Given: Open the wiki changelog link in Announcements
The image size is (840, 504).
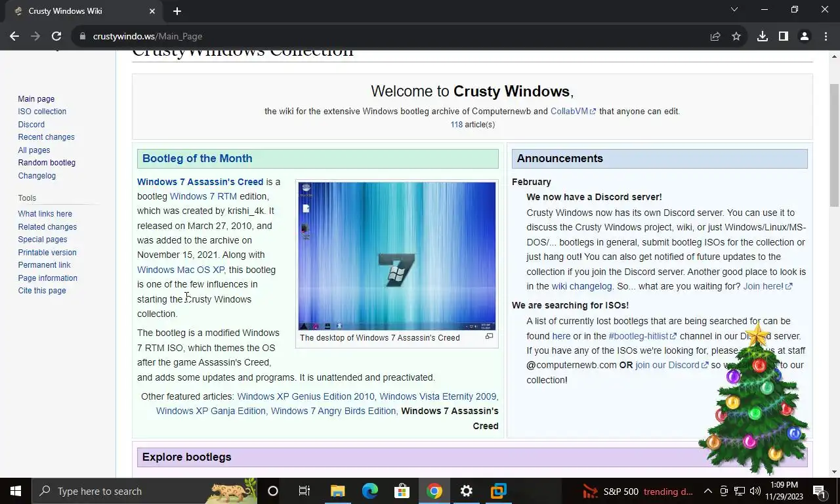Looking at the screenshot, I should (581, 286).
